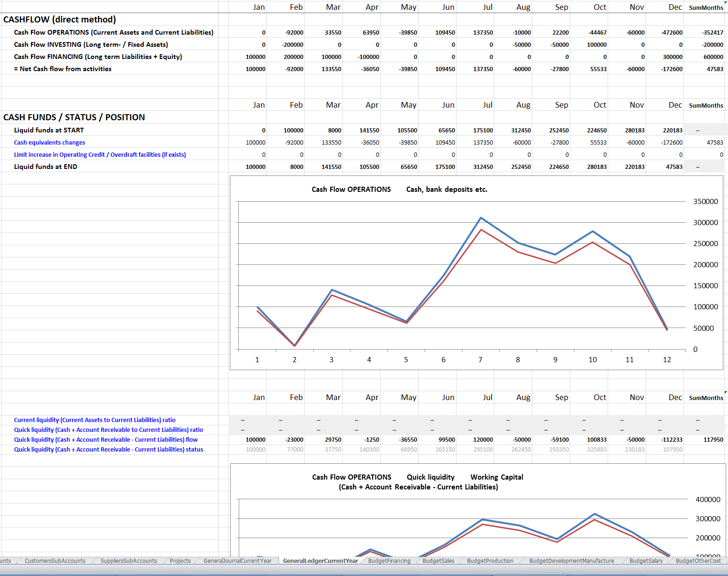Switch to the BudgetSalary sheet tab
The image size is (728, 576).
tap(646, 561)
